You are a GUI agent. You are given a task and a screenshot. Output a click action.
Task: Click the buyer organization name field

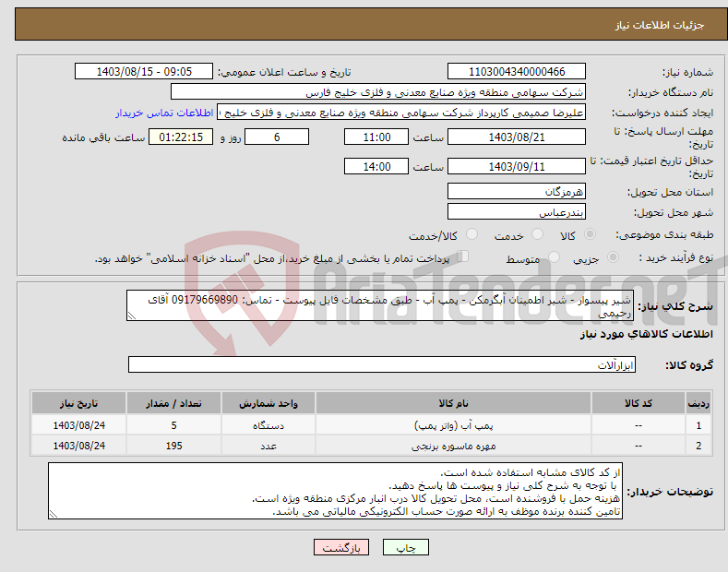378,92
